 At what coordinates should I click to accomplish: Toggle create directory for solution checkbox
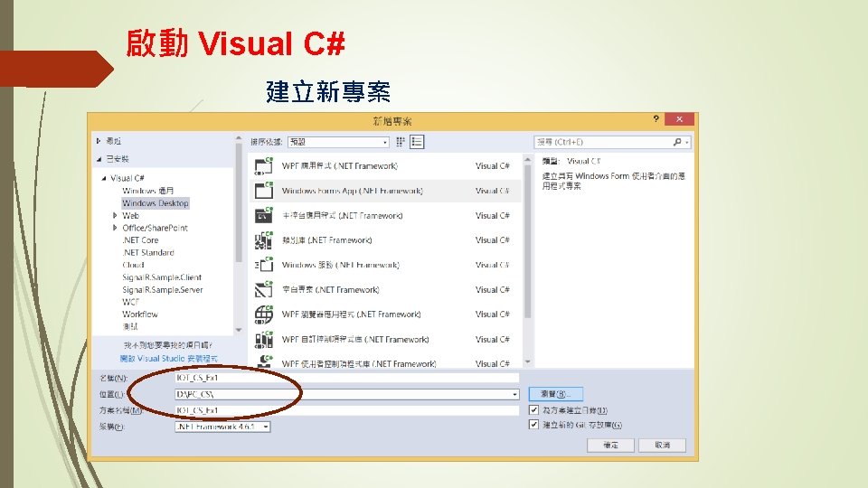[x=533, y=410]
